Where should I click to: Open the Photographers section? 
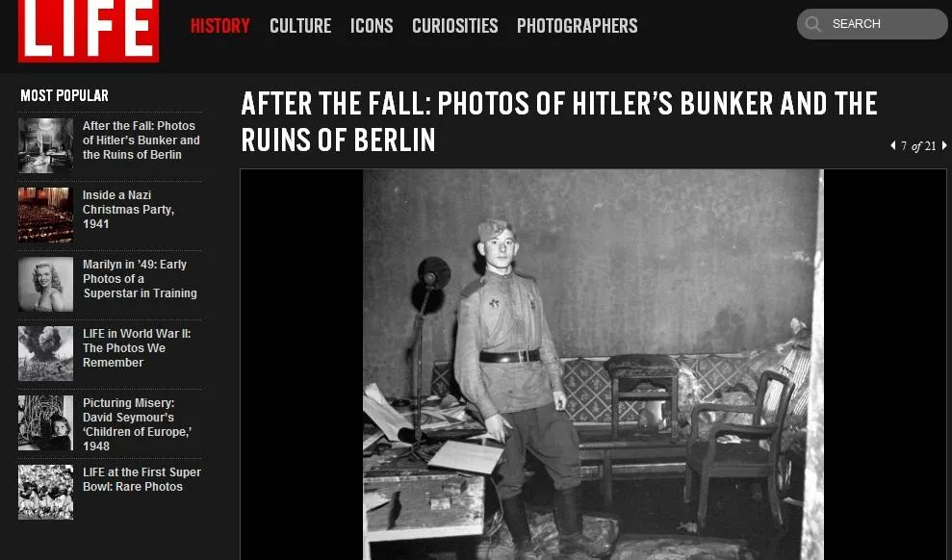pyautogui.click(x=577, y=26)
